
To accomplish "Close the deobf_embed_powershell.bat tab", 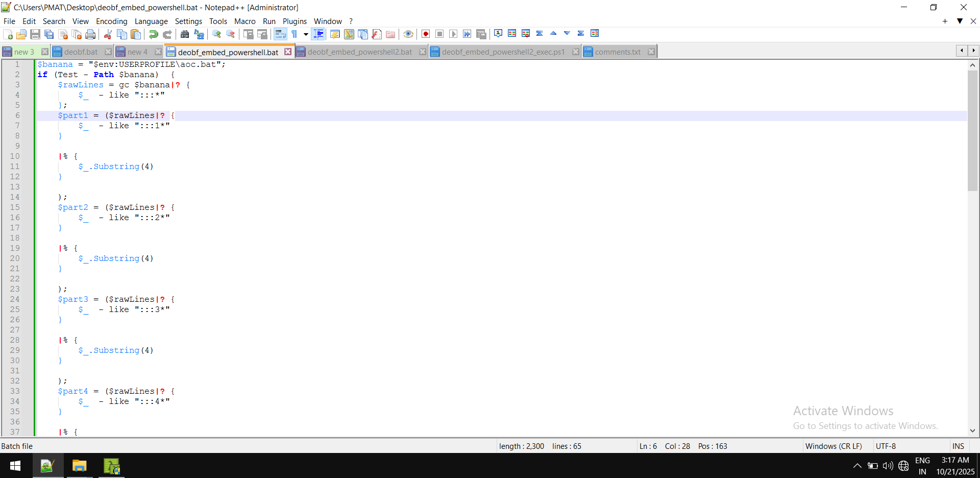I will [288, 52].
